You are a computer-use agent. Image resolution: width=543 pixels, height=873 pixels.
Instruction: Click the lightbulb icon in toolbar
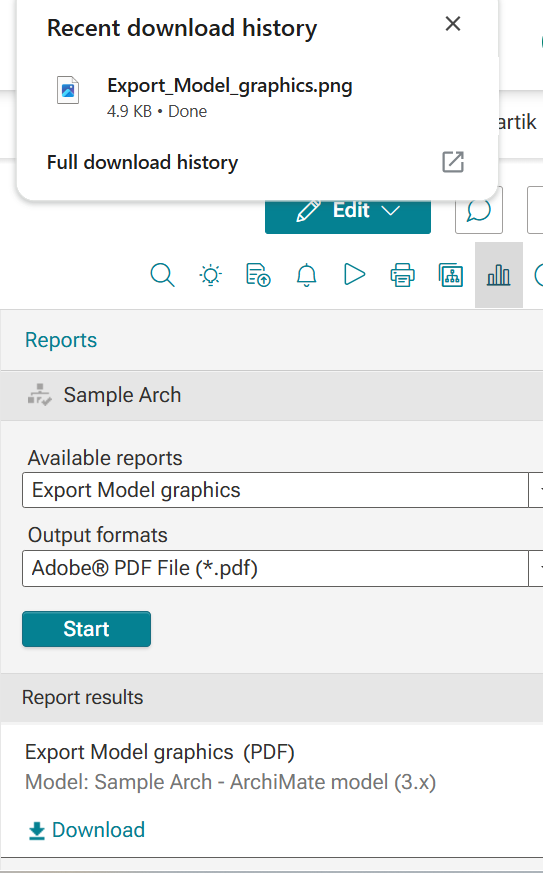coord(211,275)
